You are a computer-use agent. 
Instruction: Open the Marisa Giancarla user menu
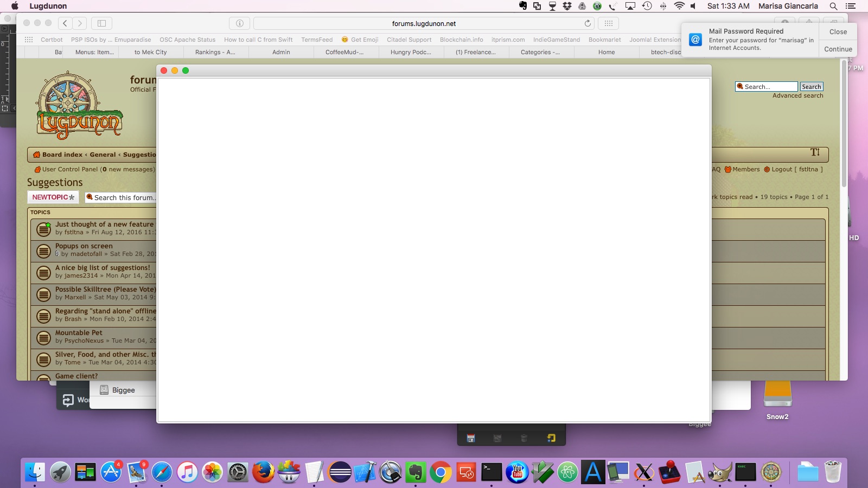coord(788,6)
